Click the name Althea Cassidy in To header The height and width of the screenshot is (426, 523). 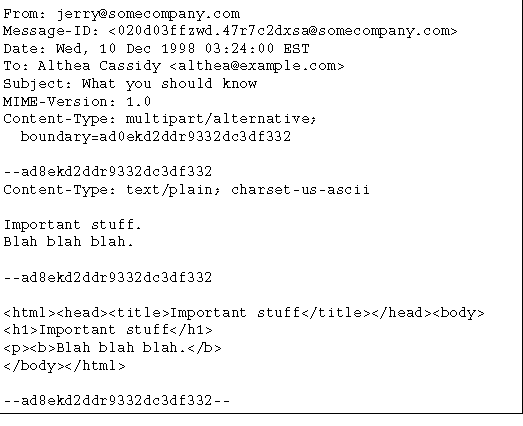[99, 66]
